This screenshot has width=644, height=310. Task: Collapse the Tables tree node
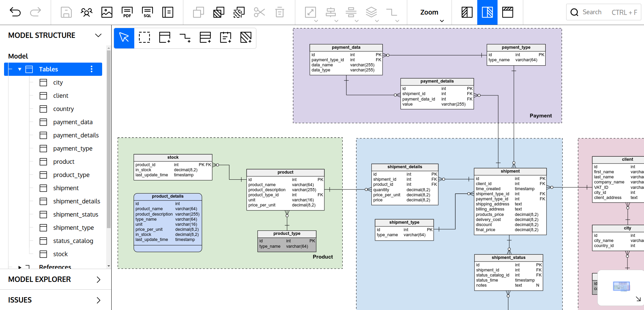tap(20, 69)
